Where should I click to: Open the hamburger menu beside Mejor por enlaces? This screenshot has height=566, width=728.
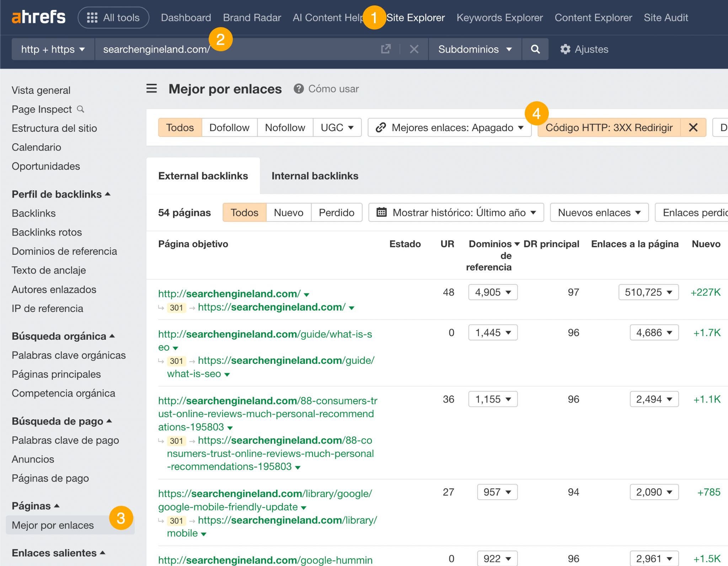tap(151, 89)
